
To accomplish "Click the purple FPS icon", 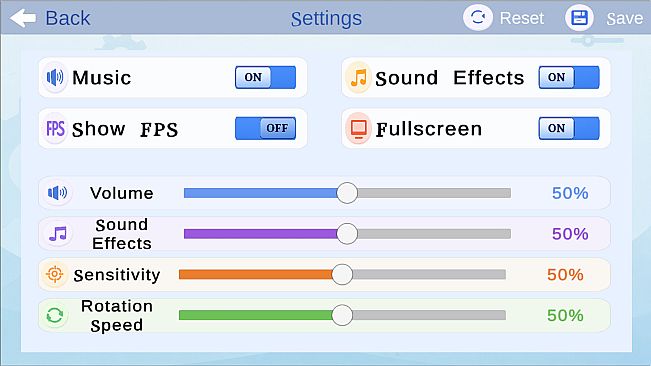I will pos(55,129).
